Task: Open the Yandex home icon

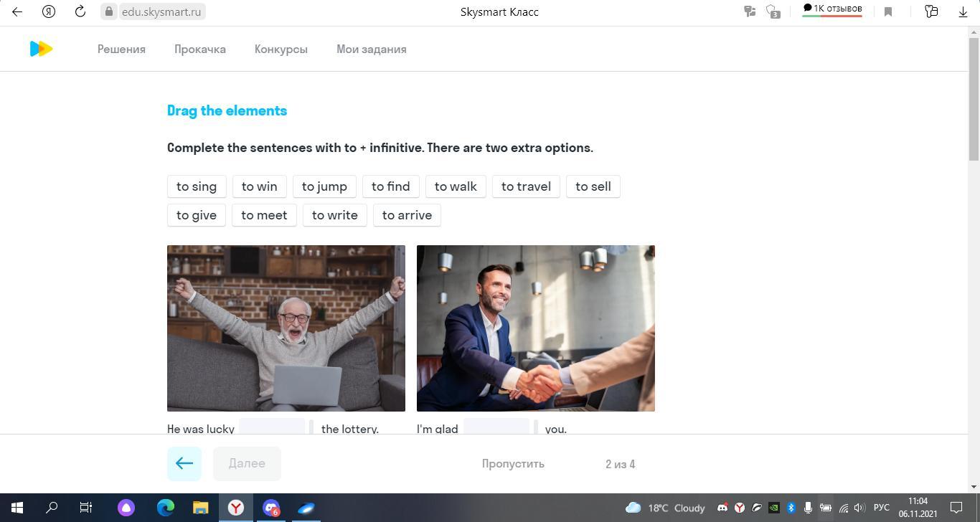Action: pos(49,11)
